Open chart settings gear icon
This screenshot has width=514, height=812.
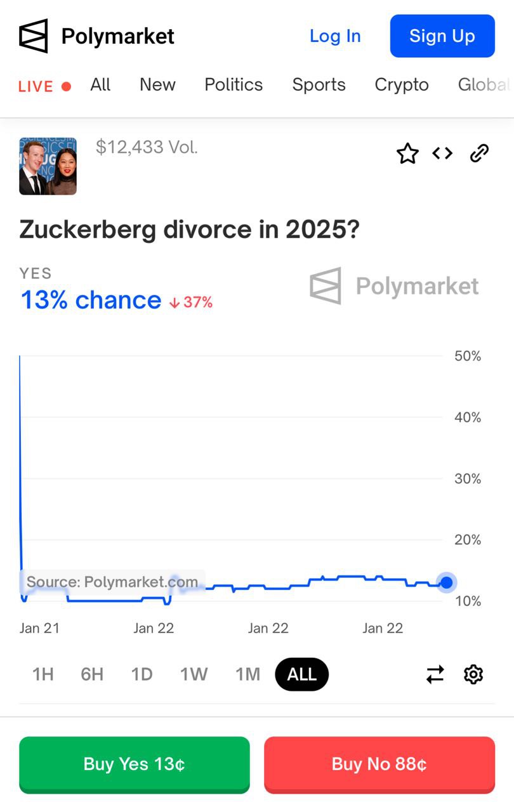click(x=473, y=674)
